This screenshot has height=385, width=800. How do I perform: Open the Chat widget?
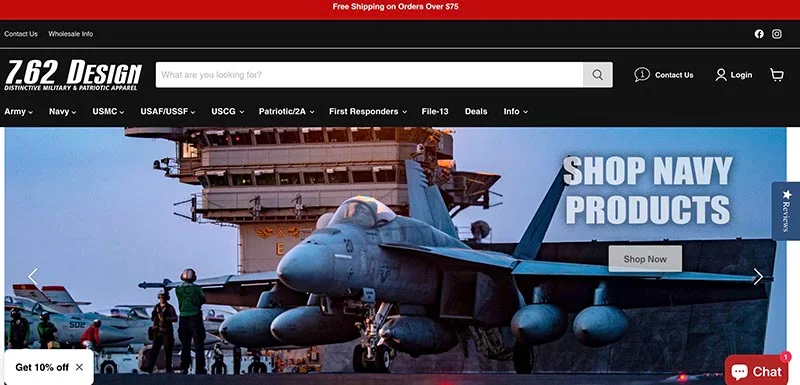[x=756, y=370]
